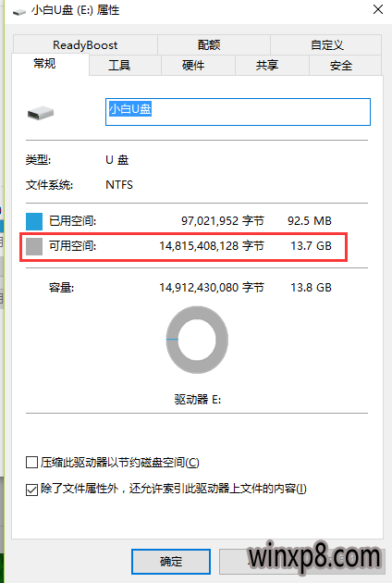Open the 自定义 tab

tap(325, 45)
